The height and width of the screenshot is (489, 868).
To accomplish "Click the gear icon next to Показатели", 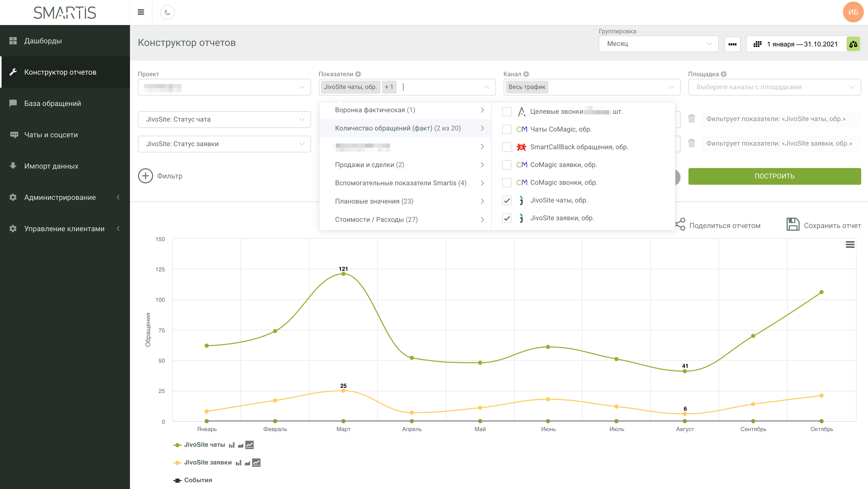I will click(x=358, y=74).
